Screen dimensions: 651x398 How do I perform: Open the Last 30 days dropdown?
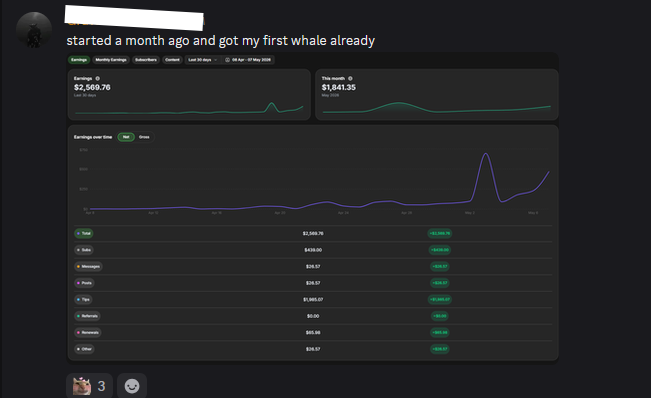click(203, 60)
